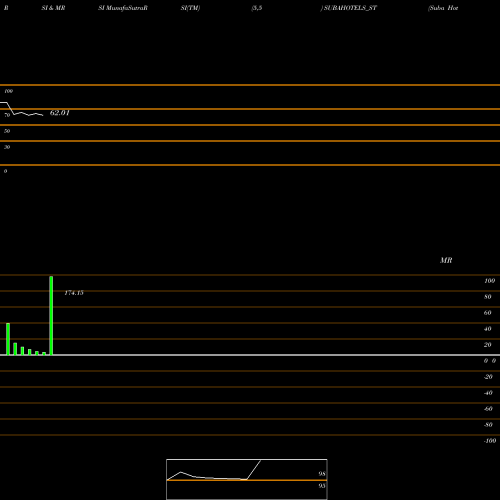This screenshot has height=500, width=500.
Task: Click the MRSI axis label -100
Action: 490,441
